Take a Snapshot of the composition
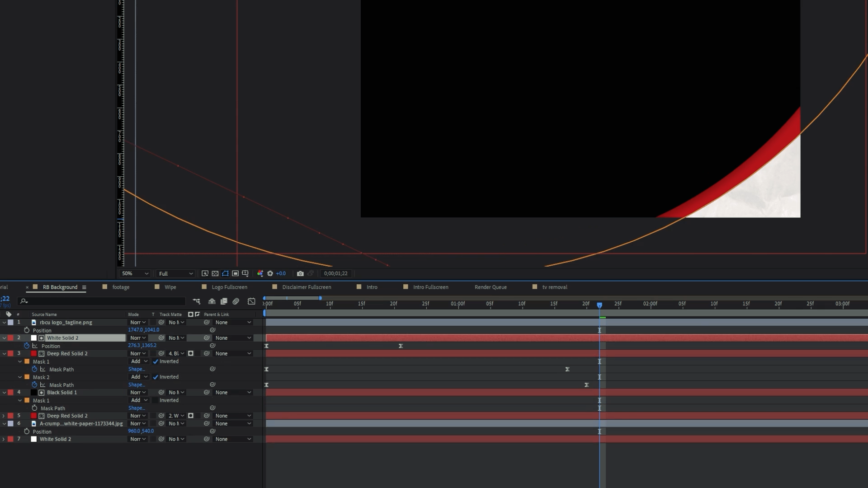Screen dimensions: 868x488 (300, 273)
